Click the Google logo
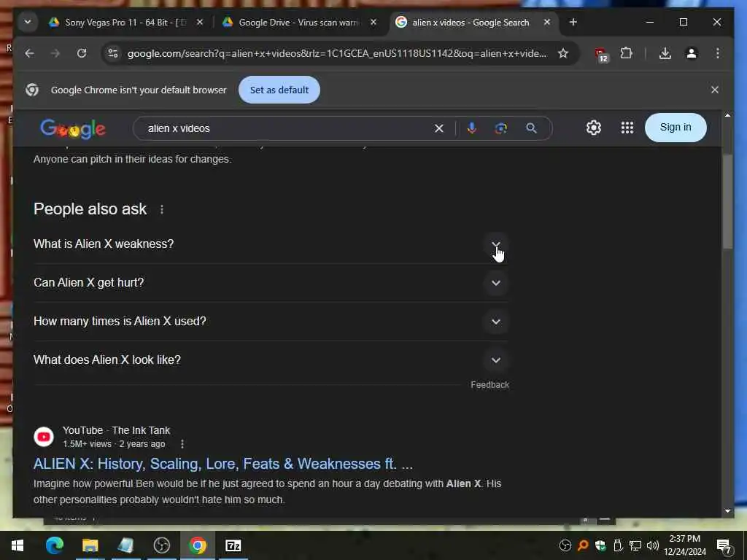The width and height of the screenshot is (747, 560). pos(73,128)
